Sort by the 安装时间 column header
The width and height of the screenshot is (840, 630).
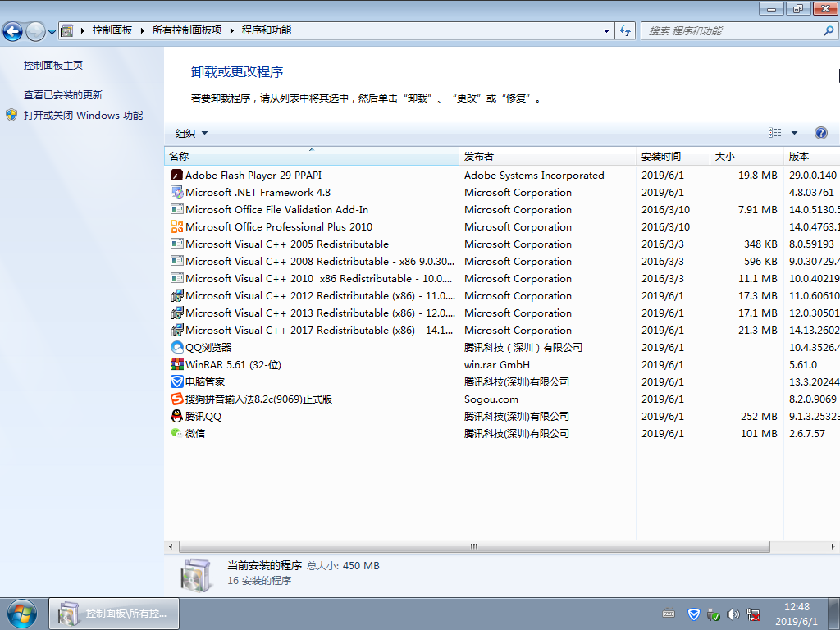pyautogui.click(x=673, y=157)
